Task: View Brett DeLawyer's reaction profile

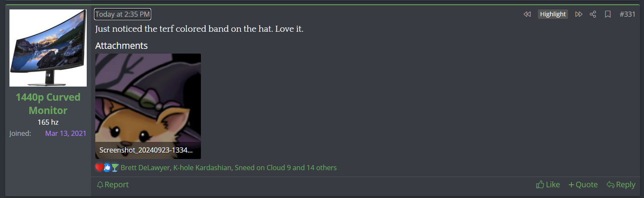Action: (x=145, y=168)
